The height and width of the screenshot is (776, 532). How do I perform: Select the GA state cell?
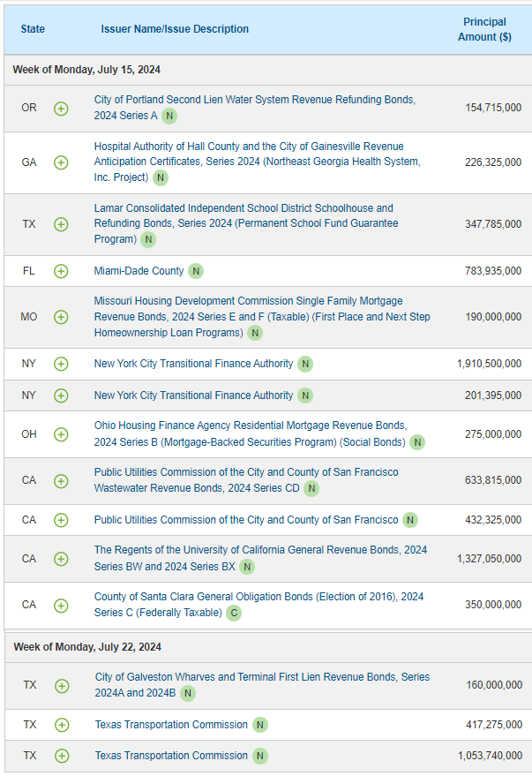point(29,162)
